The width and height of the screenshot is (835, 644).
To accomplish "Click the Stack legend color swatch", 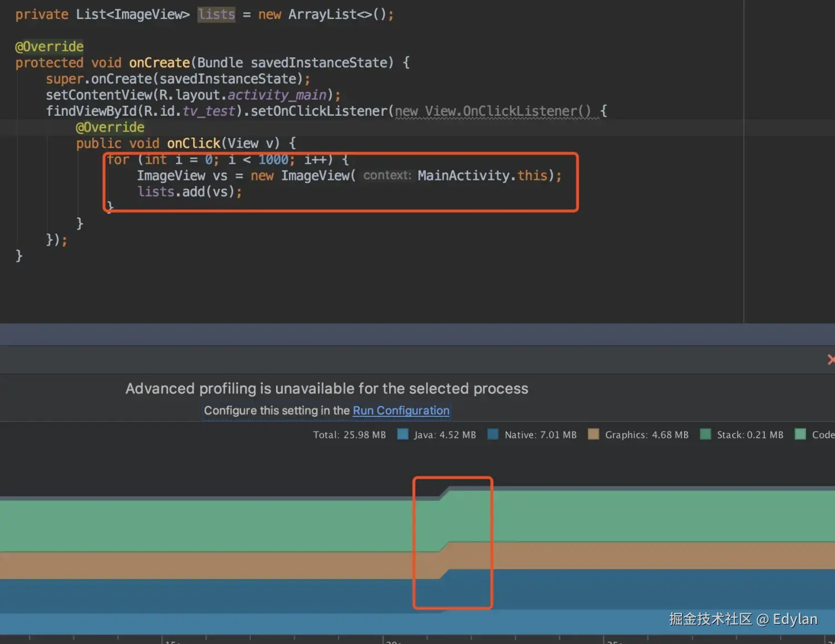I will coord(705,434).
